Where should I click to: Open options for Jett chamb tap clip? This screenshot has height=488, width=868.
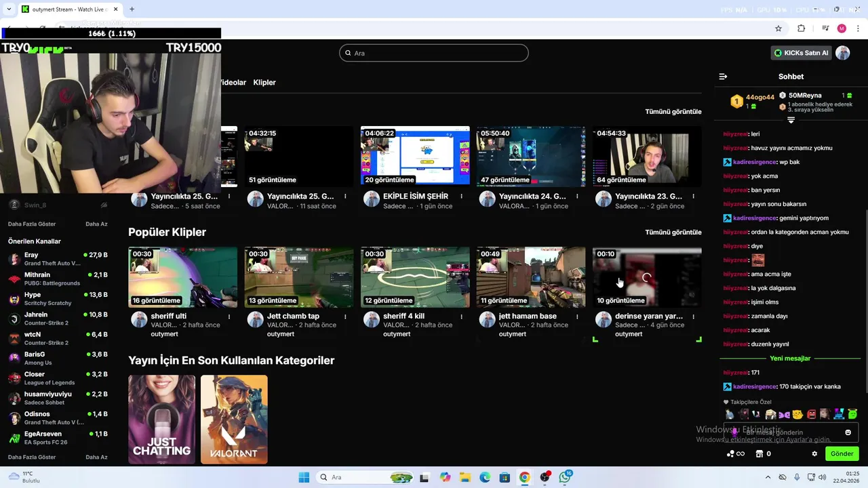click(345, 317)
